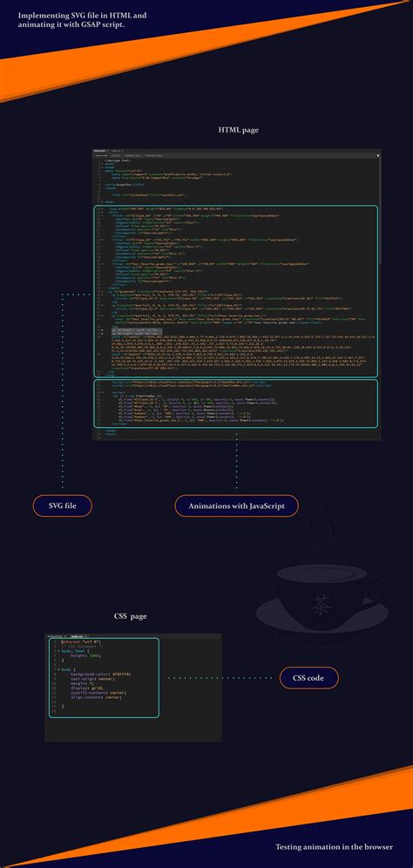Click the "margin: 0;" declaration
This screenshot has height=868, width=413.
pos(82,683)
